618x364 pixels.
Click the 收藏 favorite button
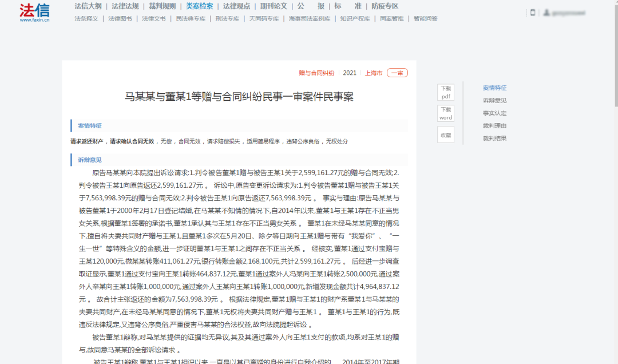446,135
